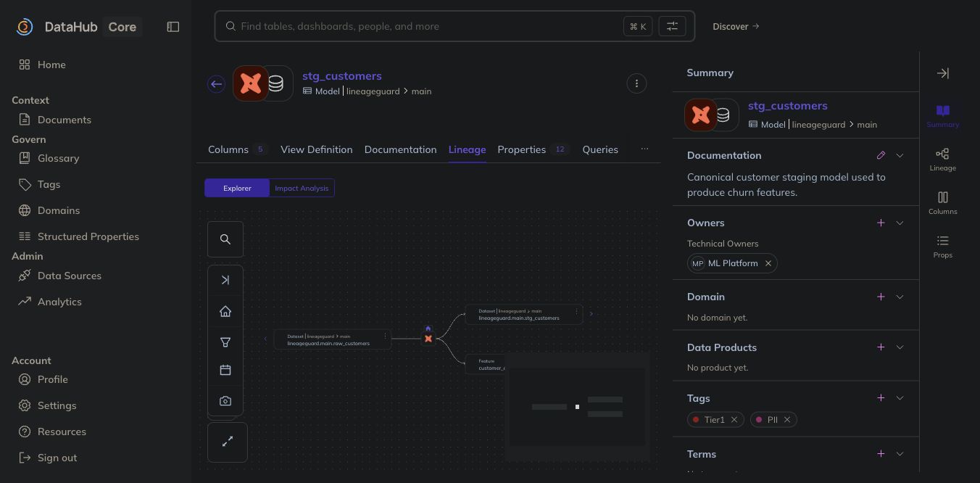Image resolution: width=980 pixels, height=483 pixels.
Task: Collapse the Terms section
Action: coord(900,453)
